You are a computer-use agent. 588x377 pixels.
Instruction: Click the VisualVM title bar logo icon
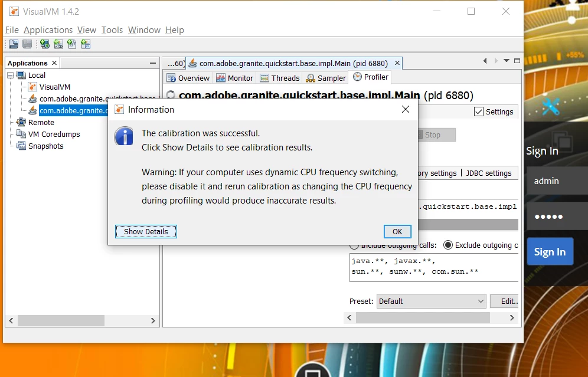coord(14,12)
